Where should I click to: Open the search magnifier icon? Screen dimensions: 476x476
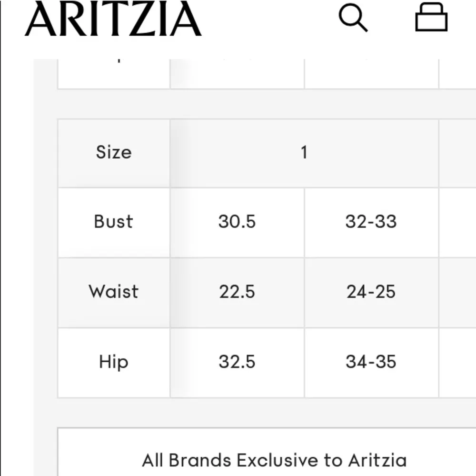(353, 19)
